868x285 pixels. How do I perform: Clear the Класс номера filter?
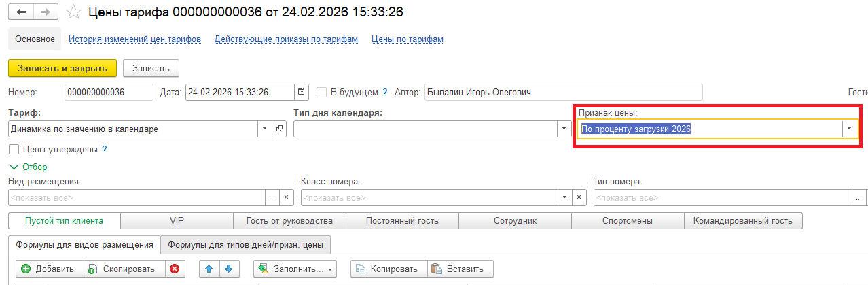point(579,197)
